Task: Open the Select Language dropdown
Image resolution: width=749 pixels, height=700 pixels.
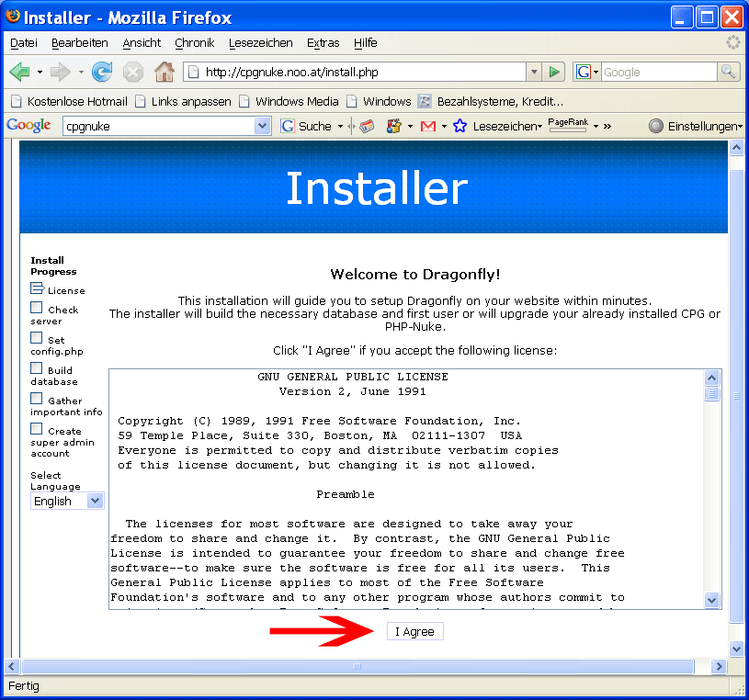Action: pos(67,501)
